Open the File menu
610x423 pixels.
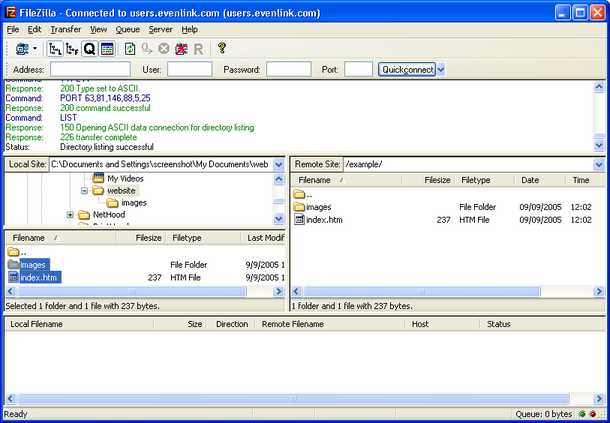12,30
